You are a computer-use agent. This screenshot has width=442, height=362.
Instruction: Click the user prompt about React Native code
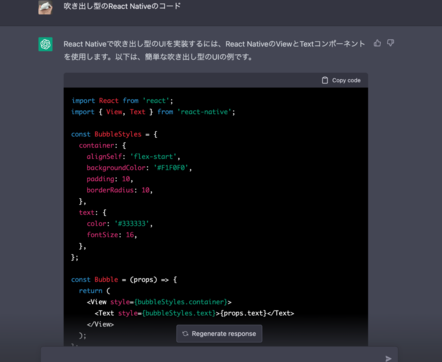click(x=122, y=6)
